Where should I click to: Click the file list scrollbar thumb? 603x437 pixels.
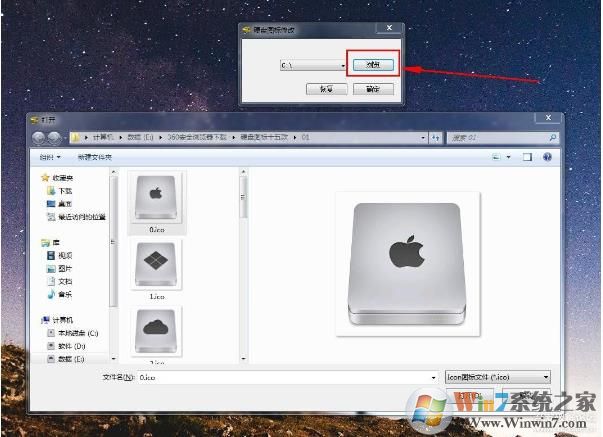point(243,197)
